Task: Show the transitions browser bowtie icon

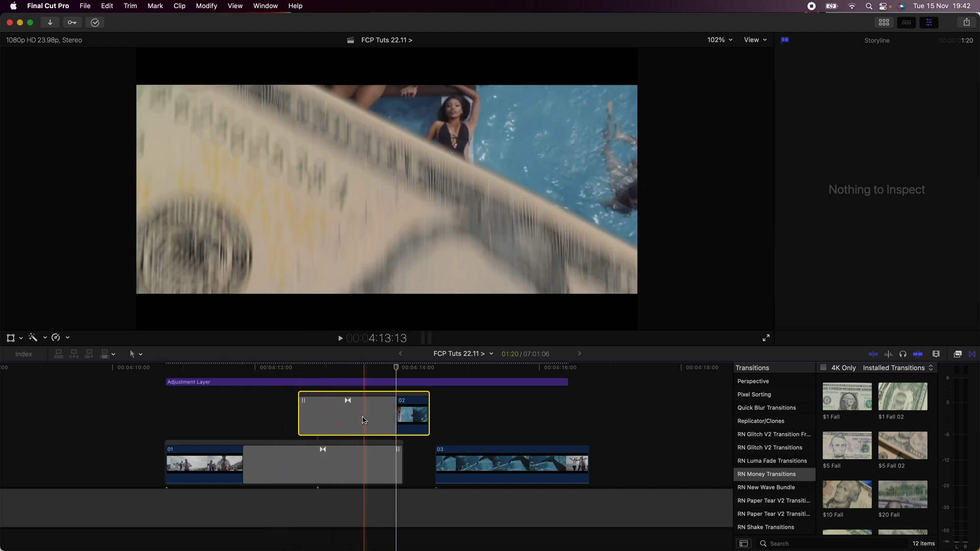Action: pyautogui.click(x=972, y=354)
